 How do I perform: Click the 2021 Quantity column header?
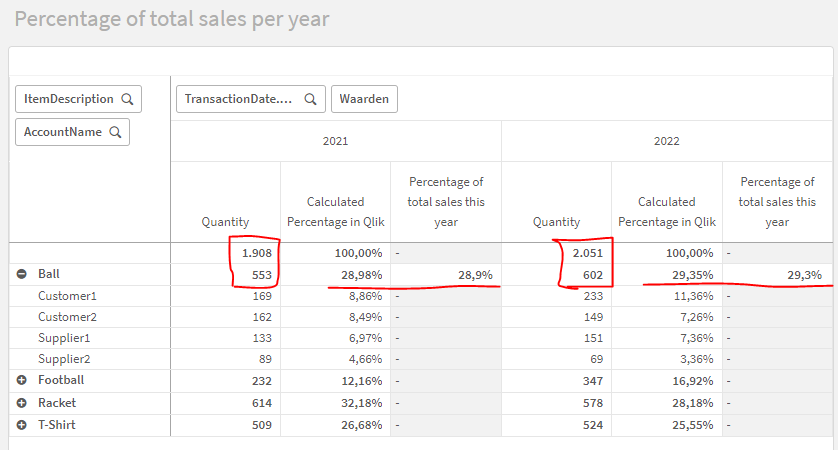click(225, 222)
